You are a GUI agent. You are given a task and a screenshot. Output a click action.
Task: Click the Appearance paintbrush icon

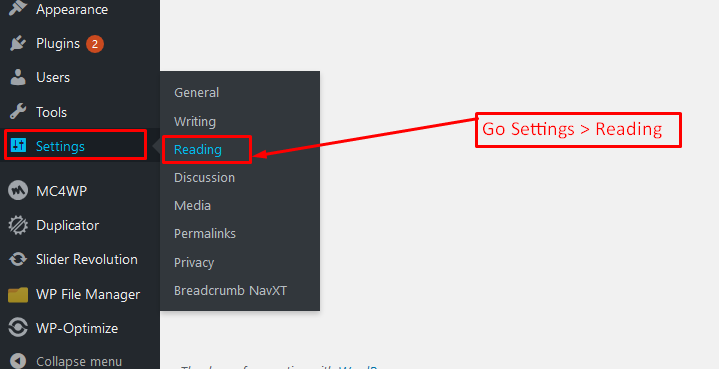tap(18, 8)
